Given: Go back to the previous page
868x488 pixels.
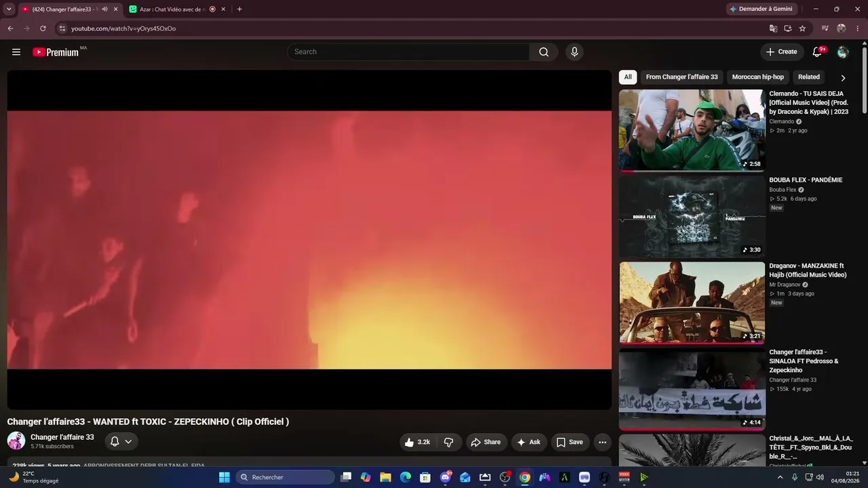Looking at the screenshot, I should (10, 28).
